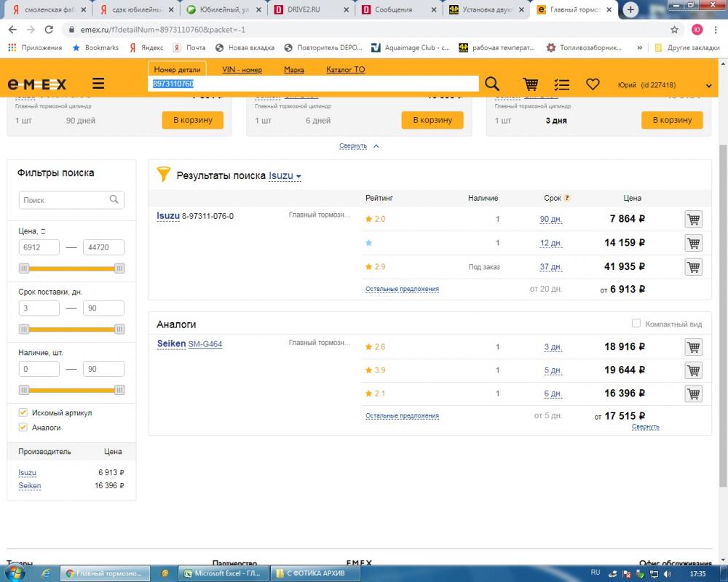
Task: Click minimum price field 6912
Action: click(x=39, y=247)
